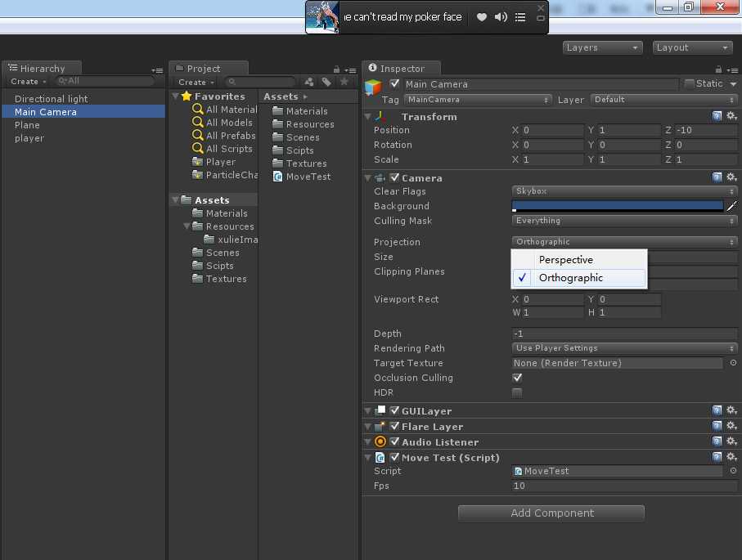
Task: Click the Inspector panel lock icon
Action: pyautogui.click(x=718, y=69)
